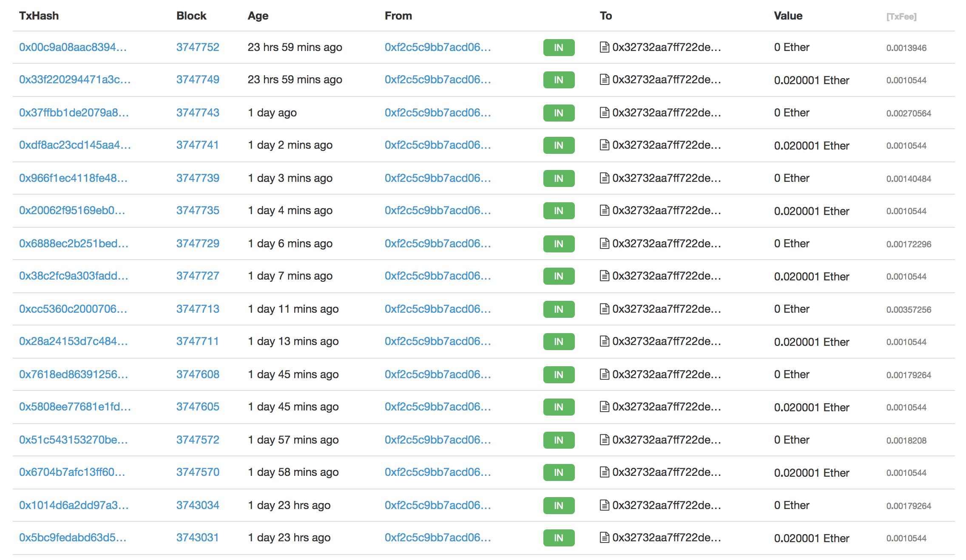966x560 pixels.
Task: Click IN badge in block 3747570 row
Action: [559, 472]
